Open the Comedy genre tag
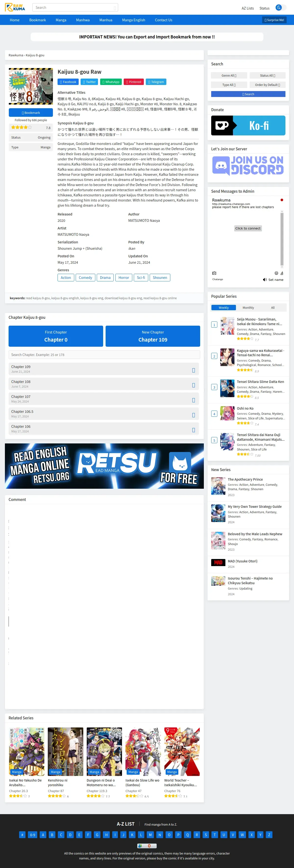Screen dimensions: 294x868 coord(85,278)
